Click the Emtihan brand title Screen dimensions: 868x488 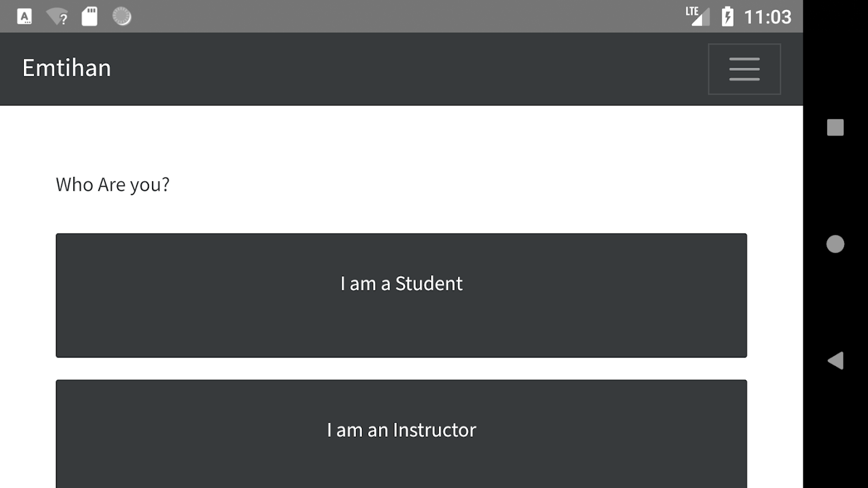(67, 68)
